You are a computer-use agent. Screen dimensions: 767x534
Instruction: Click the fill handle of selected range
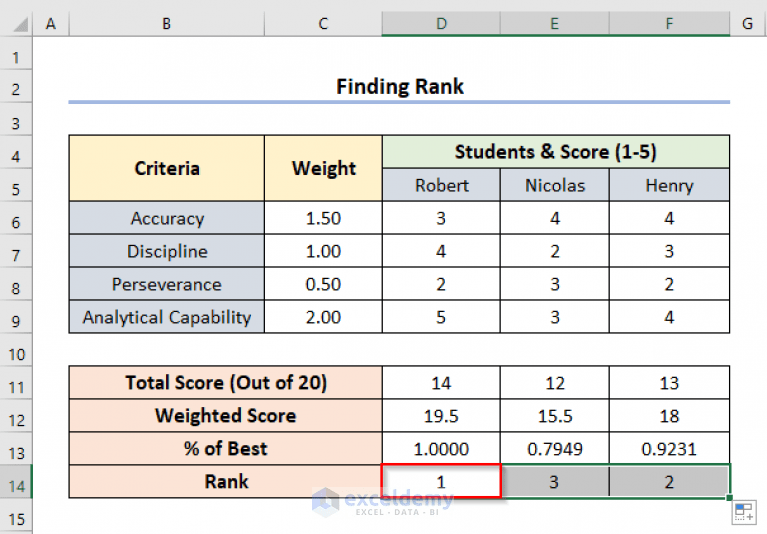pyautogui.click(x=729, y=498)
